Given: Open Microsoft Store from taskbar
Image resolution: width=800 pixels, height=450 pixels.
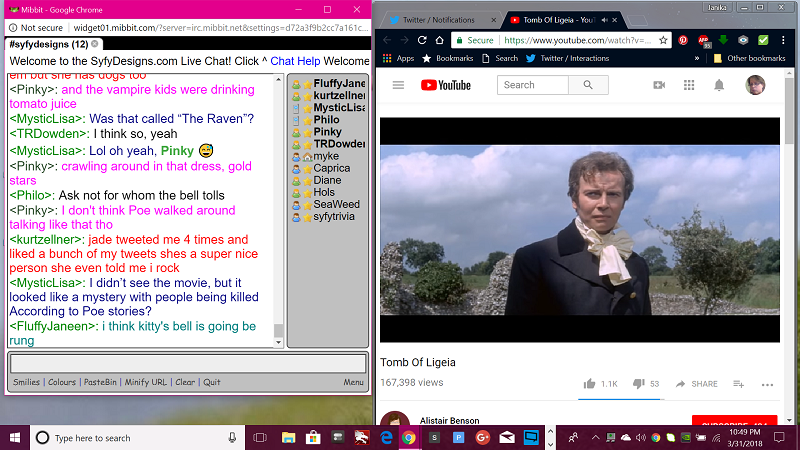Looking at the screenshot, I should (x=313, y=438).
